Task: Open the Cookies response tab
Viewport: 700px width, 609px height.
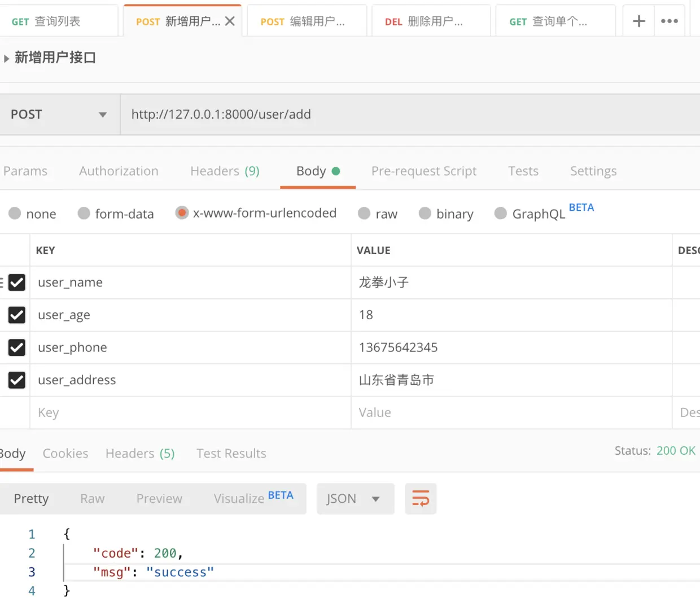Action: 65,453
